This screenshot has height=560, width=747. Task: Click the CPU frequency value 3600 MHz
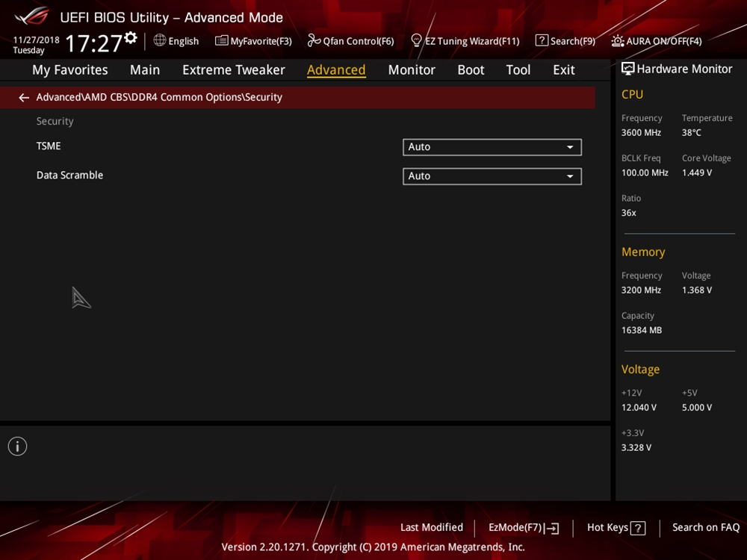(641, 133)
